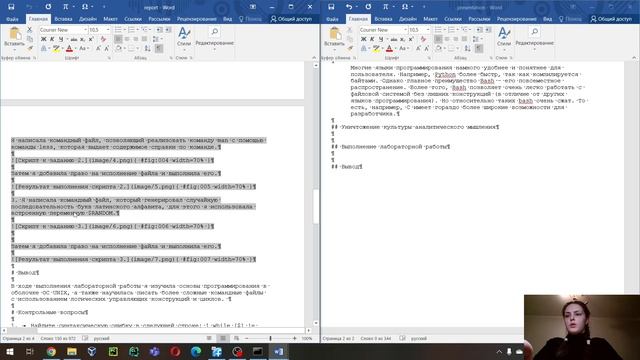Switch to the Ссылки tab in the report window

pos(133,19)
